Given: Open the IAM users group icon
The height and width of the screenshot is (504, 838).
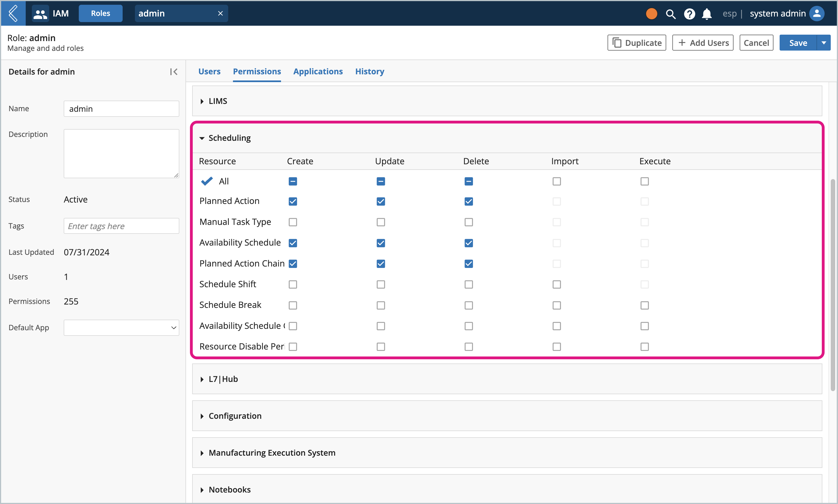Looking at the screenshot, I should pyautogui.click(x=40, y=14).
